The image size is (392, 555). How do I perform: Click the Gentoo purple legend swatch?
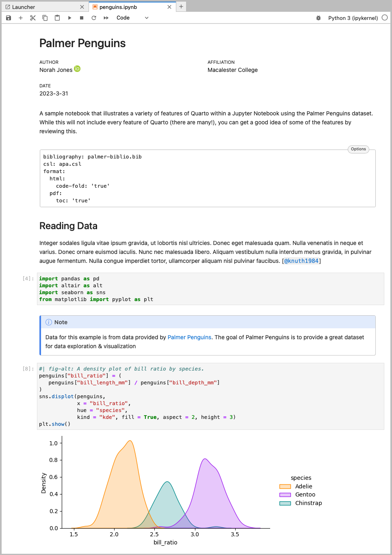(285, 495)
